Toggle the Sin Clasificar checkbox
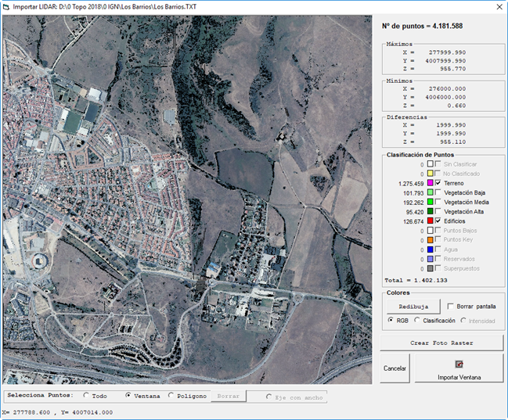Image resolution: width=508 pixels, height=420 pixels. (438, 164)
